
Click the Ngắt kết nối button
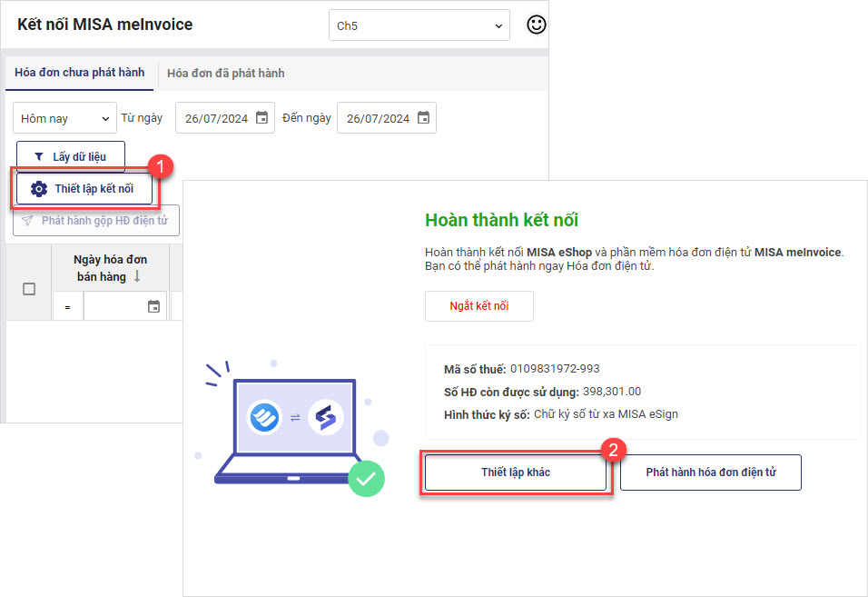479,305
